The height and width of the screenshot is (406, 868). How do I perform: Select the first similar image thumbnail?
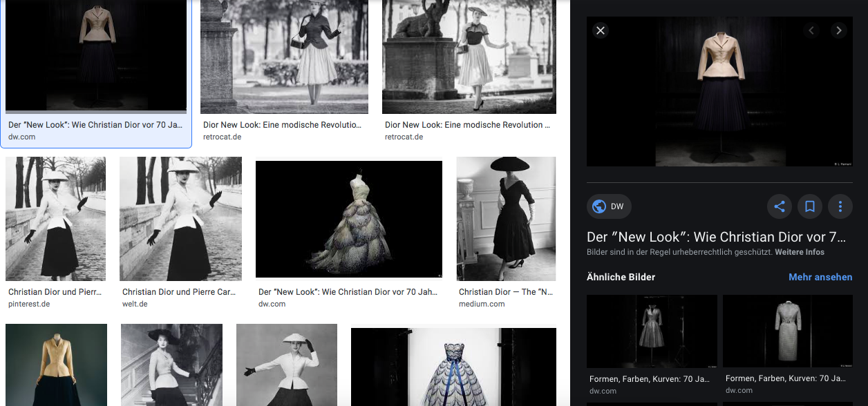click(652, 331)
